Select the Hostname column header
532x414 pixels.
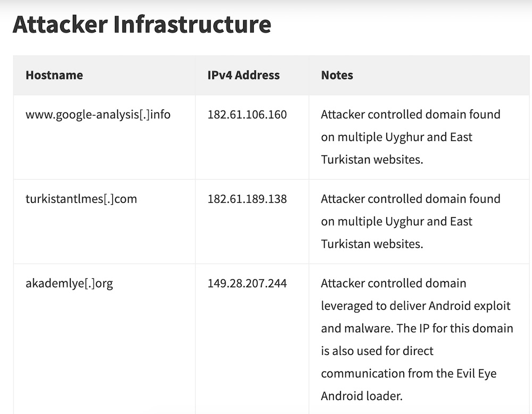(x=54, y=75)
